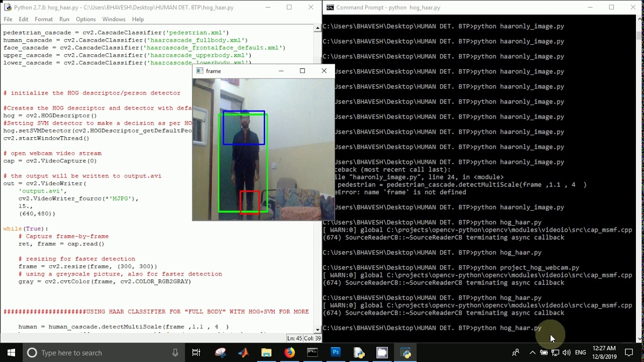The width and height of the screenshot is (644, 362).
Task: Click the frame window taskbar icon
Action: (382, 353)
